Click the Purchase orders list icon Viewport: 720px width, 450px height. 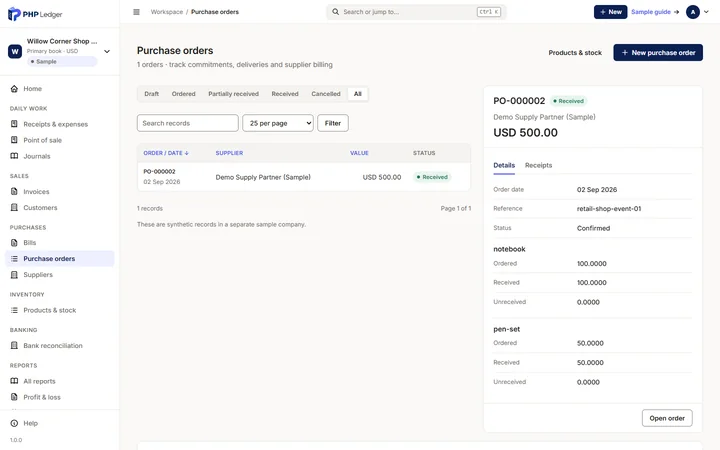[x=14, y=259]
